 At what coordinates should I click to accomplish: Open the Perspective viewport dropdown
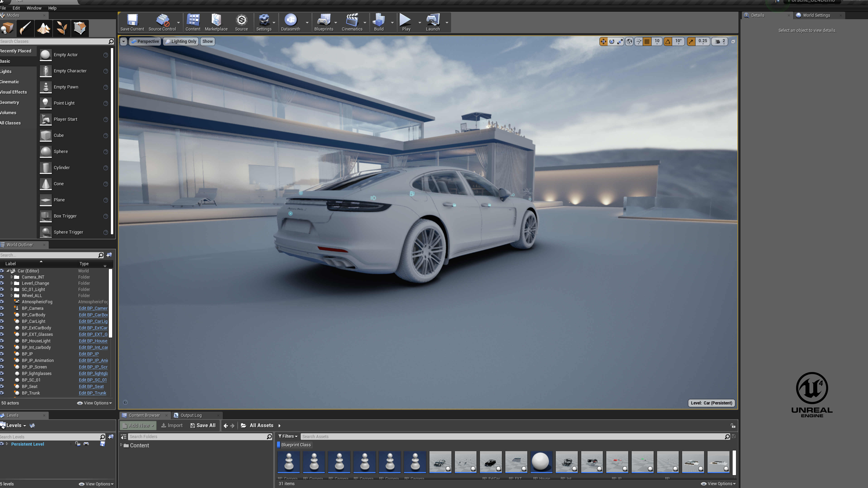(145, 41)
